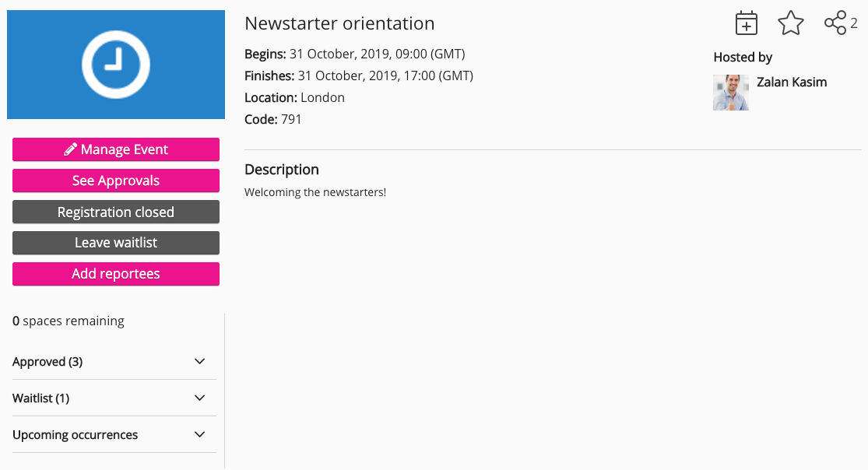Click the Description heading
The height and width of the screenshot is (470, 868).
click(282, 170)
